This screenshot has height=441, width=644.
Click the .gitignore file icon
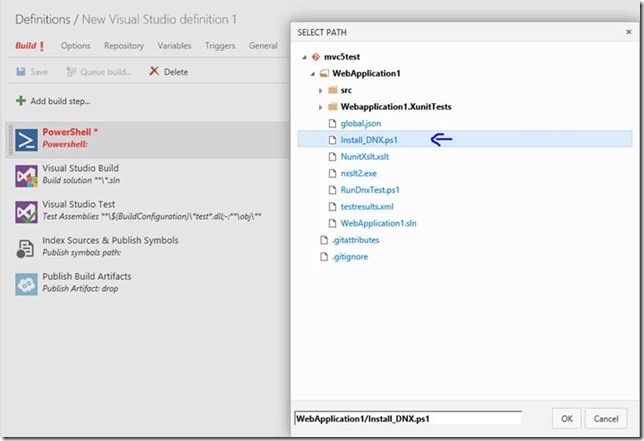click(324, 257)
